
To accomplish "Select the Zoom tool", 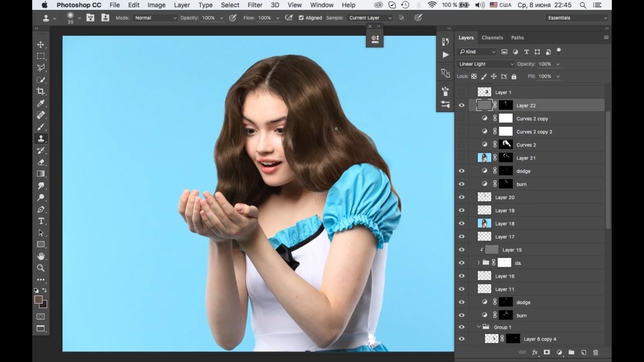I will click(x=41, y=268).
